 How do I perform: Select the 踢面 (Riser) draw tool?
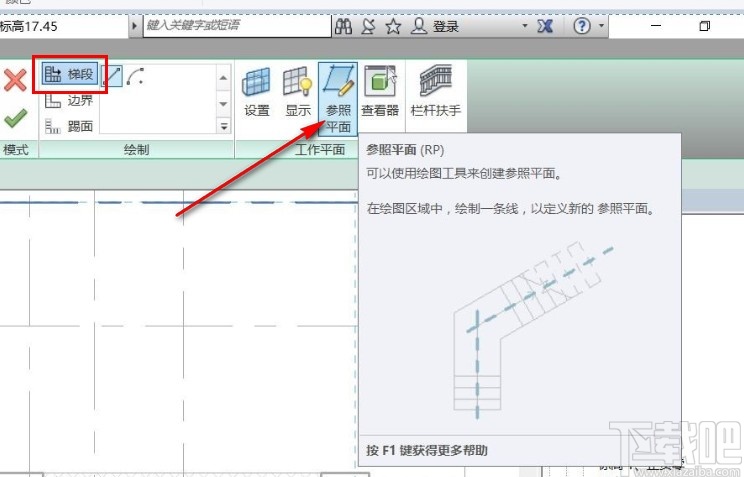pos(70,126)
